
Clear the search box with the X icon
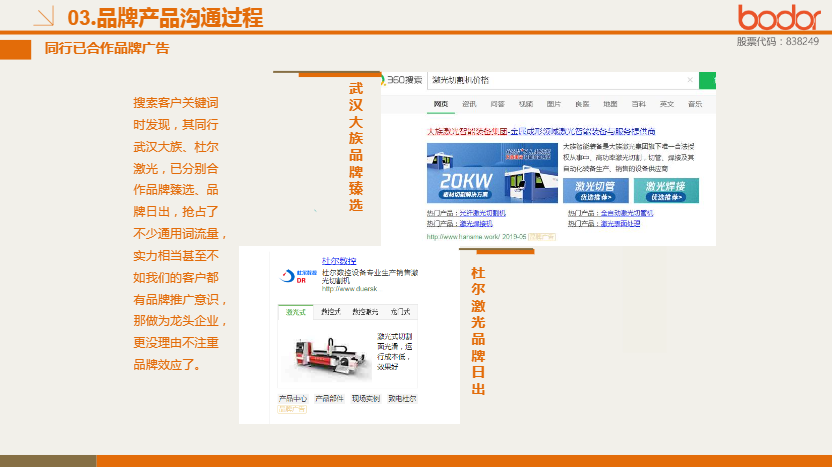(690, 80)
